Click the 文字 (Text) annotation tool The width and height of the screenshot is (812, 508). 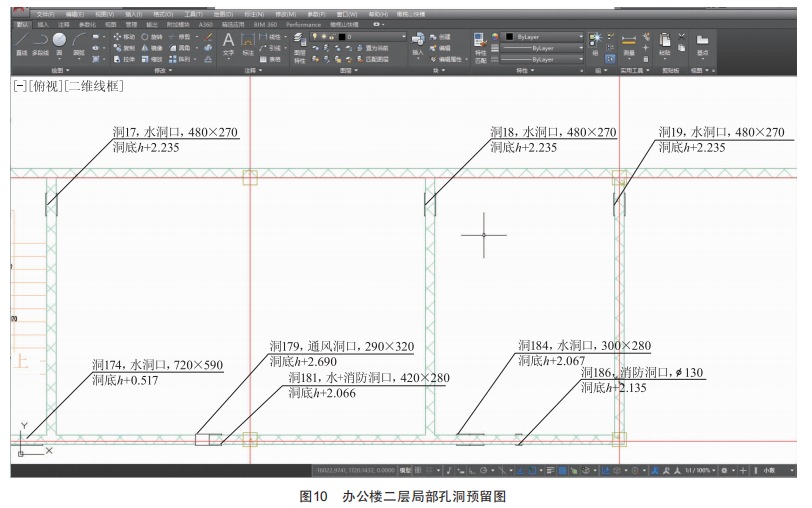pos(228,42)
